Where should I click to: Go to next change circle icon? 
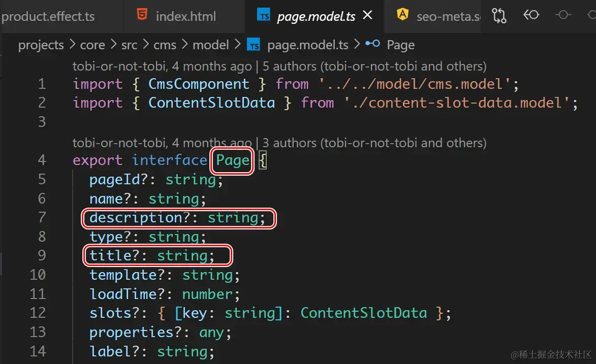click(x=563, y=15)
